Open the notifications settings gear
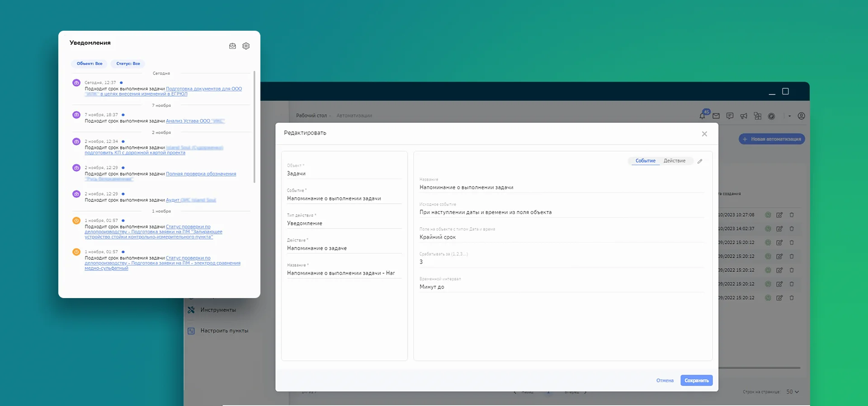Viewport: 868px width, 406px height. click(x=246, y=46)
